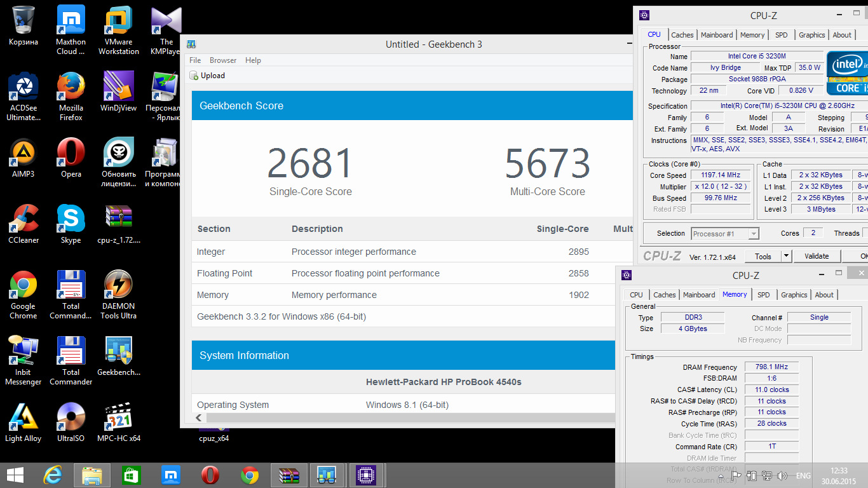Expand Processor #1 selection dropdown
This screenshot has width=868, height=488.
[725, 234]
